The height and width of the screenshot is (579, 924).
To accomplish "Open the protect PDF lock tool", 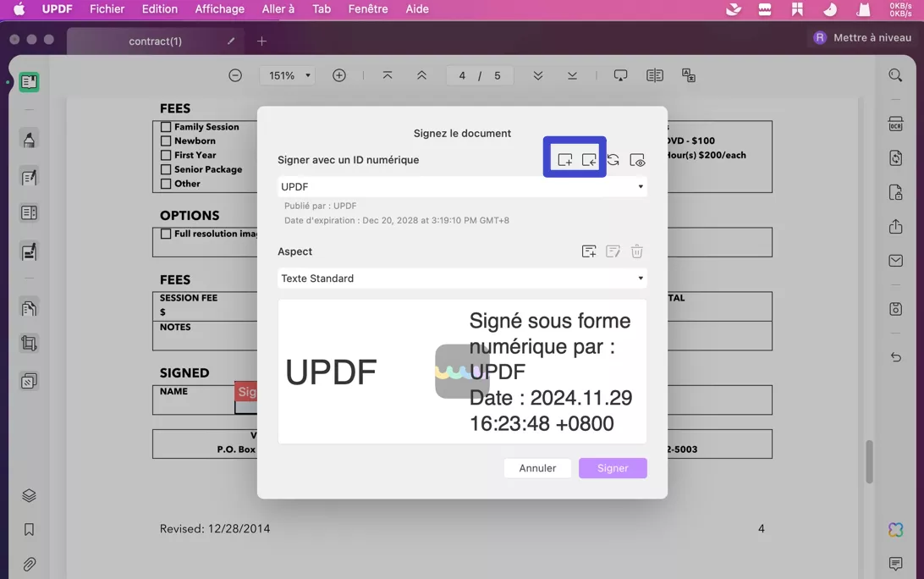I will pyautogui.click(x=896, y=192).
